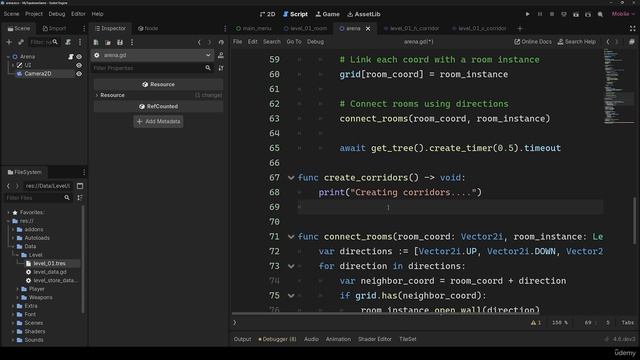Attach script icon in Scene dock

tap(68, 42)
